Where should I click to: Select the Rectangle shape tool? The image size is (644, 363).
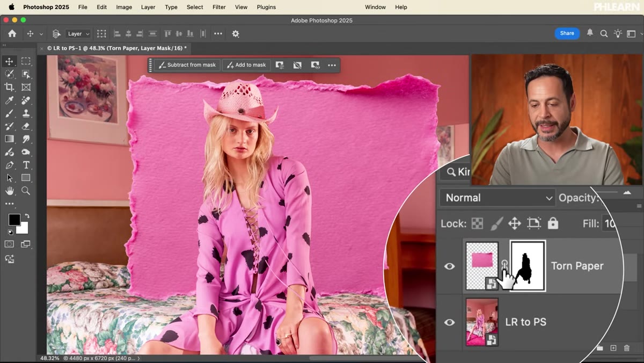coord(26,178)
